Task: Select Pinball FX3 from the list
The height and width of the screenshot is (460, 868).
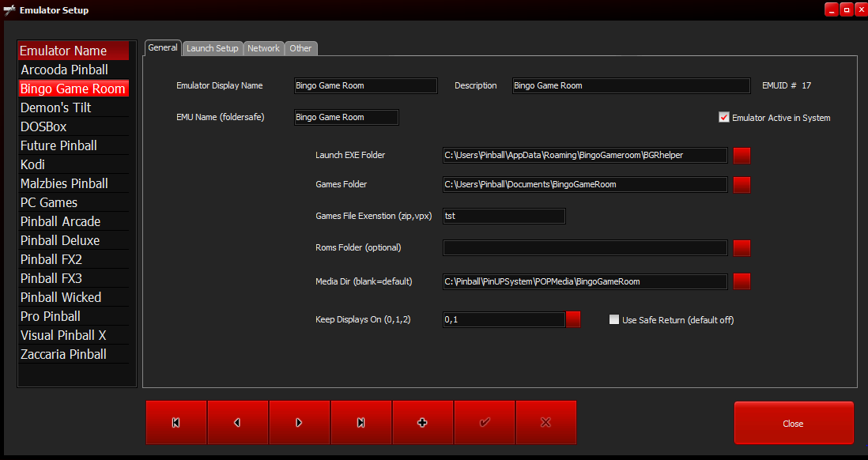Action: coord(51,278)
